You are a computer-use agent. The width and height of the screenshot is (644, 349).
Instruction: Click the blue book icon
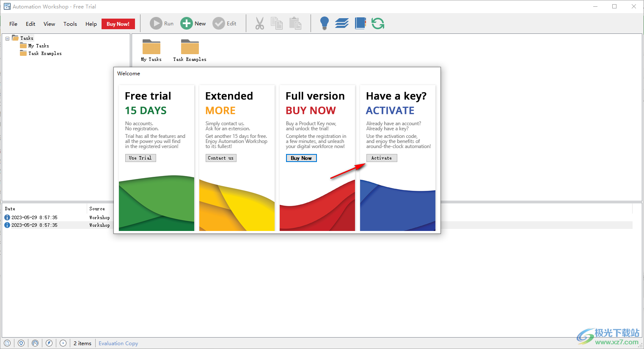(x=360, y=23)
